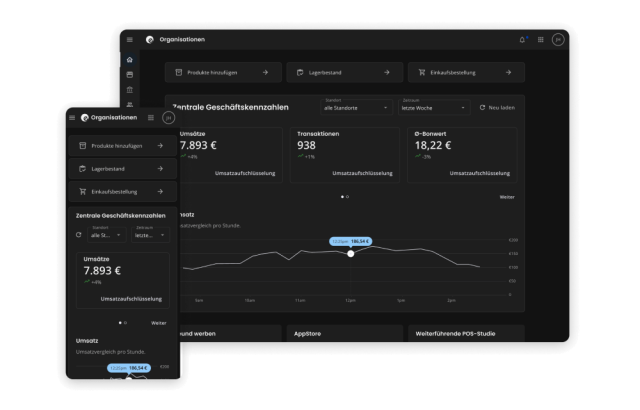Click the 938 Transaktionen value
Viewport: 640px width, 410px height.
pos(306,146)
